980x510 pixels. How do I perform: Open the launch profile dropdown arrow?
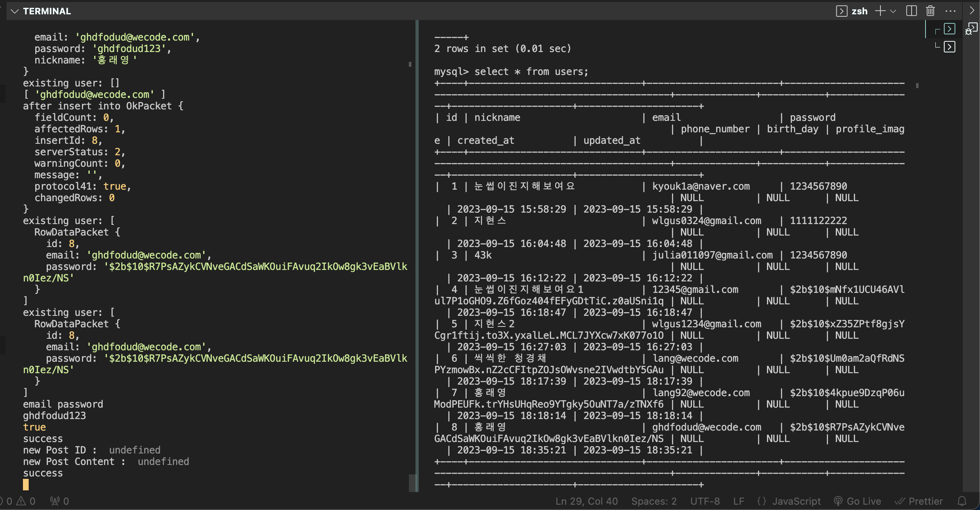pyautogui.click(x=893, y=11)
